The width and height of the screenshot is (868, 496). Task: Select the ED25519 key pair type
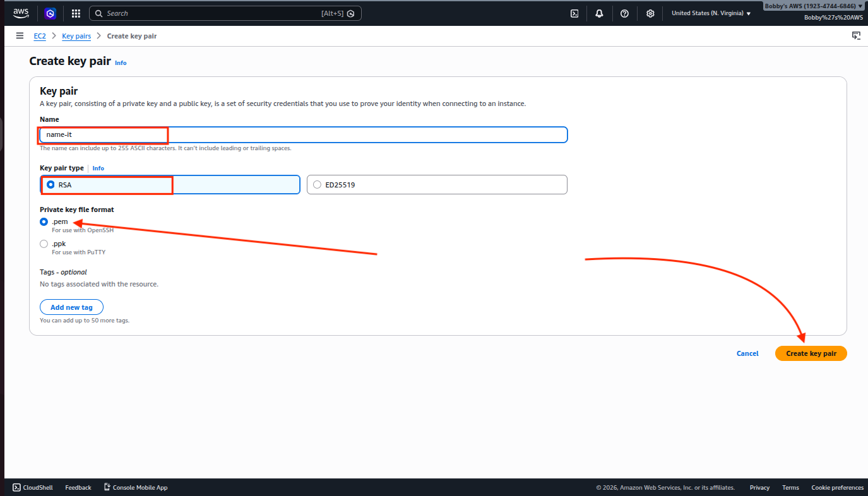(x=318, y=185)
